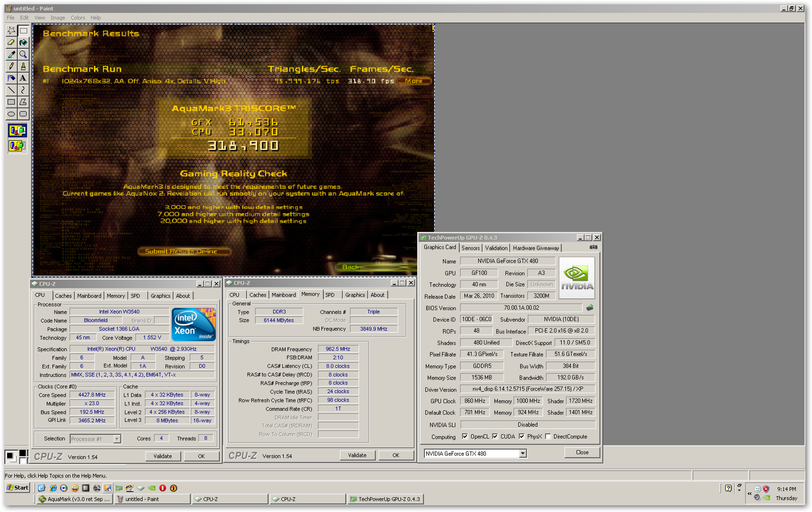Open the Graphics tab in left CPU-Z window
The height and width of the screenshot is (512, 812).
(x=160, y=296)
